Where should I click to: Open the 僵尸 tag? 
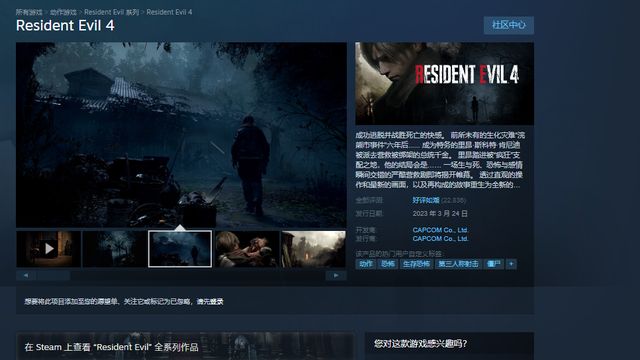[x=494, y=264]
